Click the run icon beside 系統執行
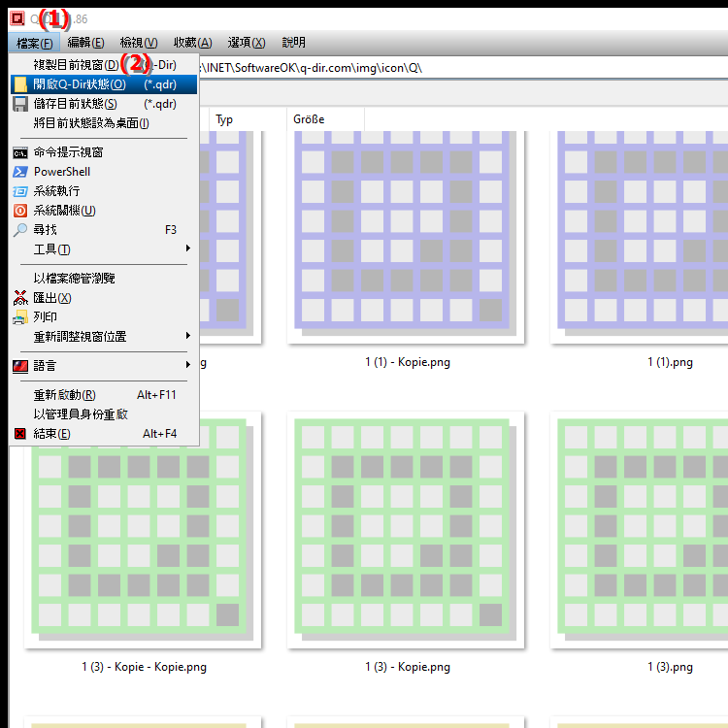Image resolution: width=728 pixels, height=728 pixels. [20, 191]
